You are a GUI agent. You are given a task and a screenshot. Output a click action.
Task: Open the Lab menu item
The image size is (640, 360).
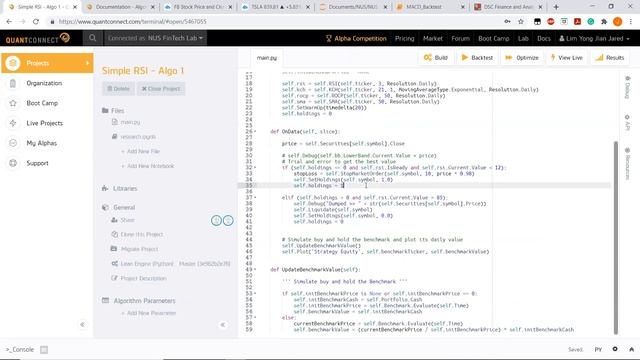[523, 38]
